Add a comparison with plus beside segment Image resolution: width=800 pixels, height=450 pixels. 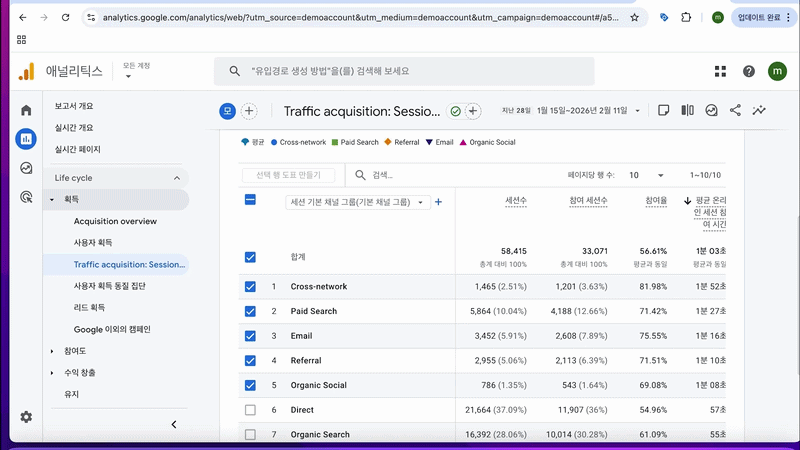(x=249, y=111)
